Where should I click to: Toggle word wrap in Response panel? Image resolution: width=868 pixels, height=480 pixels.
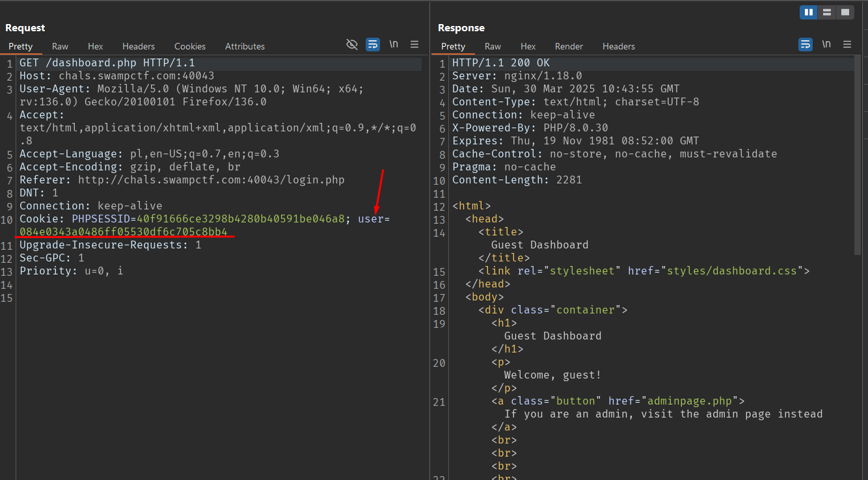pos(806,44)
